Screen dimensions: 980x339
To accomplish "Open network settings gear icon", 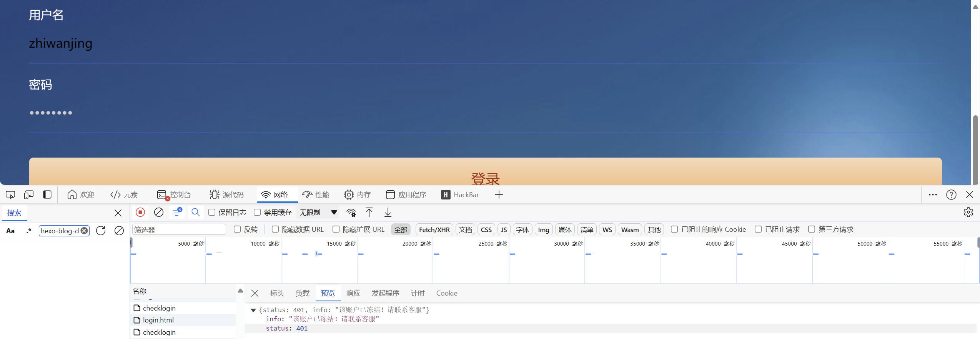I will pos(968,212).
